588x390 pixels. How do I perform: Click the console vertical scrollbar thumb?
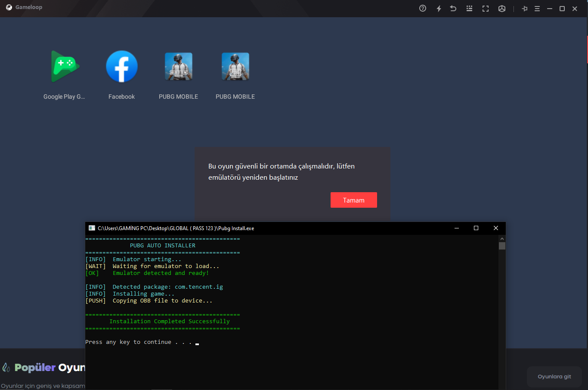pos(502,246)
